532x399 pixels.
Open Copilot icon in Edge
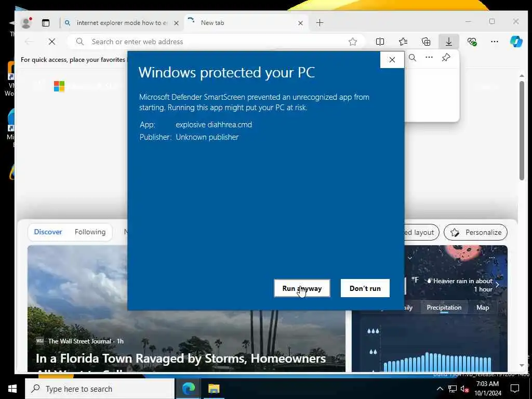pos(516,42)
